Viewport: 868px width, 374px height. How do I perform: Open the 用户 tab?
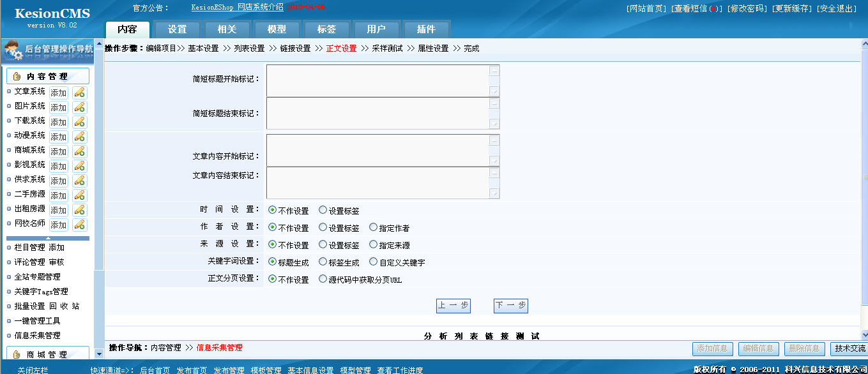[377, 29]
